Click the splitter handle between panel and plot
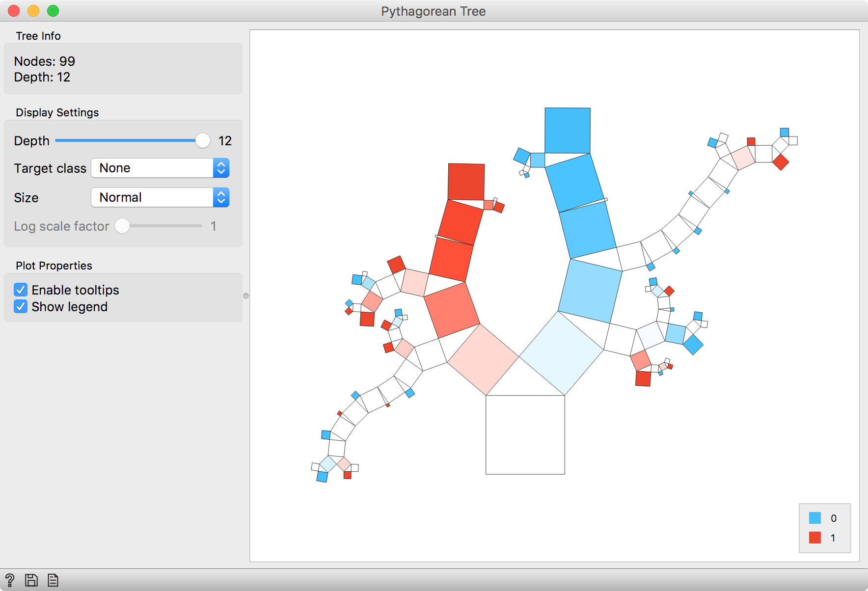 tap(246, 295)
